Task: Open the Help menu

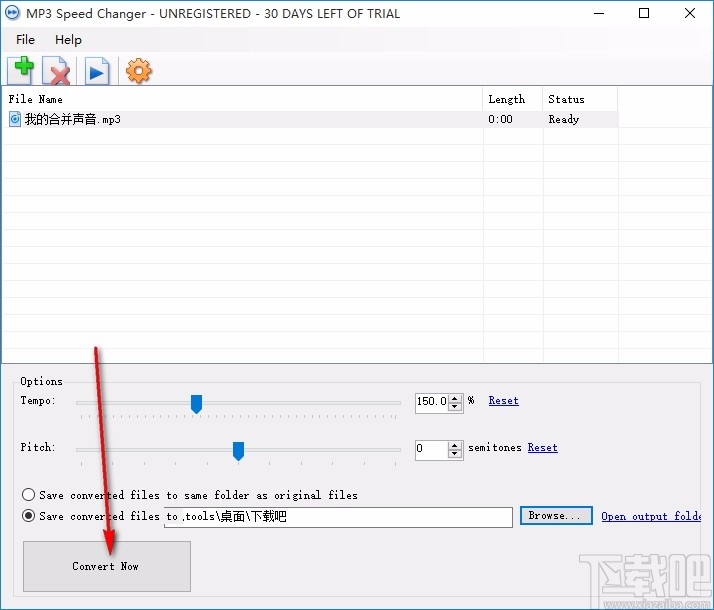Action: point(68,40)
